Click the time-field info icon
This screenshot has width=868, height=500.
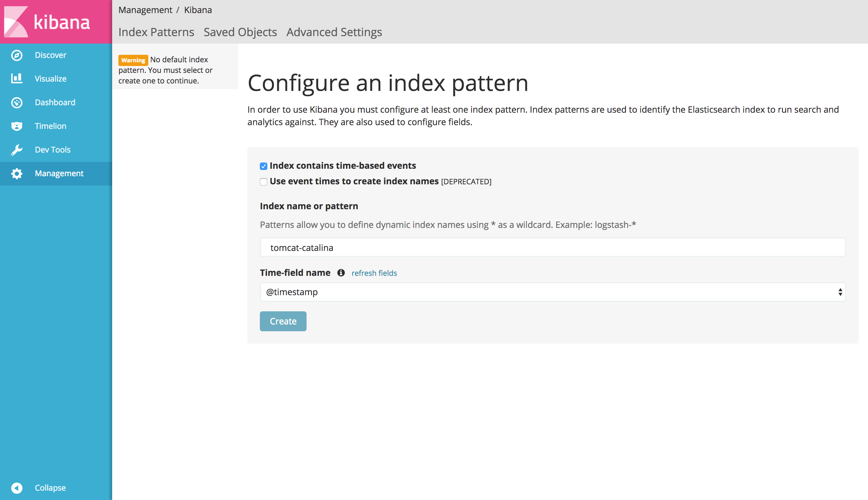pyautogui.click(x=341, y=273)
